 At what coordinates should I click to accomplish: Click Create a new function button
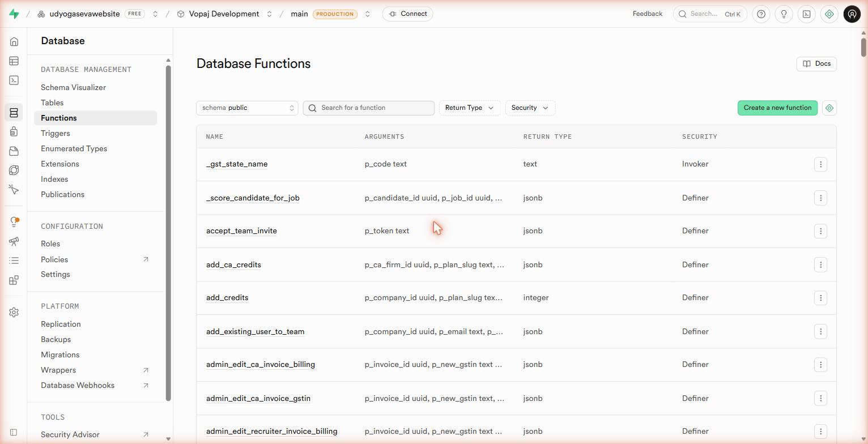pyautogui.click(x=777, y=108)
